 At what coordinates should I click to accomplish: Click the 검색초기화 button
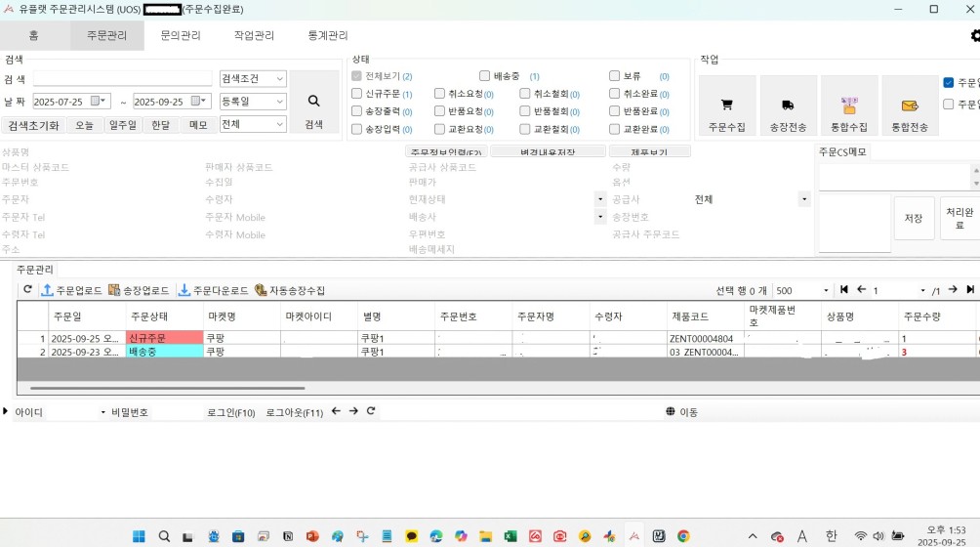34,125
